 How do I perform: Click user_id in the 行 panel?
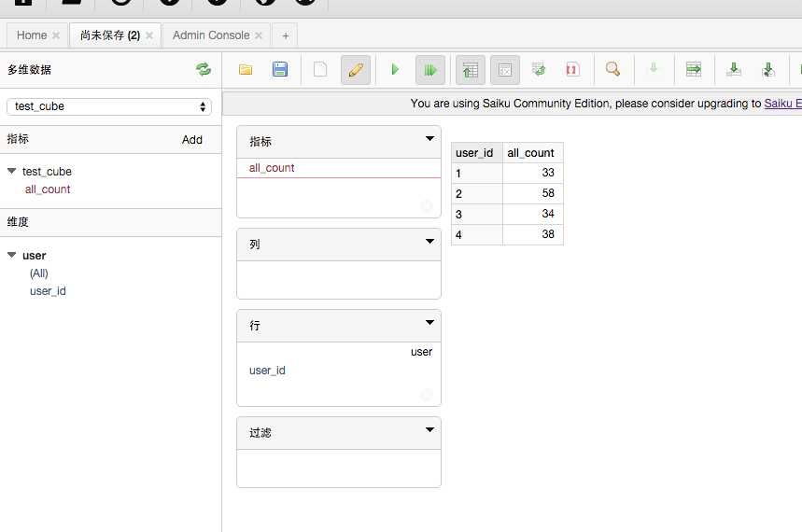(267, 371)
